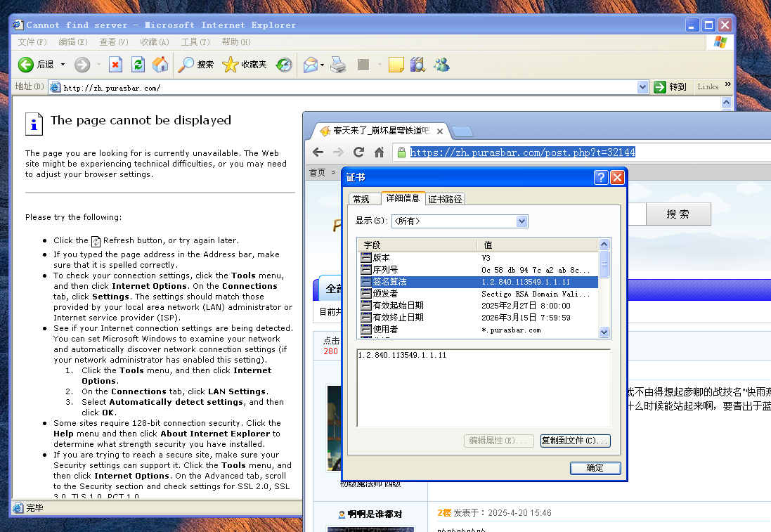Click the 转到 Go button in Internet Explorer

(670, 87)
